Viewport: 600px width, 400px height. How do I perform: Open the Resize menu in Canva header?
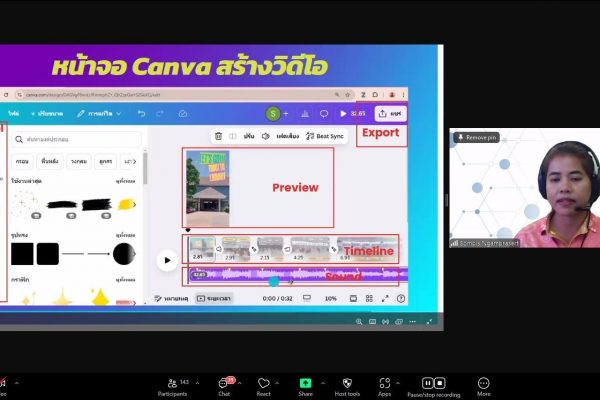pyautogui.click(x=47, y=114)
